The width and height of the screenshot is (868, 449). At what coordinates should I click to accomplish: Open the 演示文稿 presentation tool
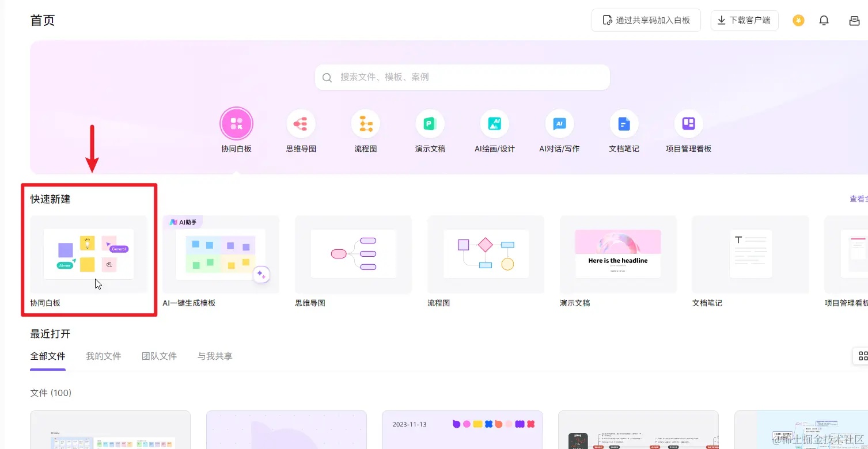point(430,123)
